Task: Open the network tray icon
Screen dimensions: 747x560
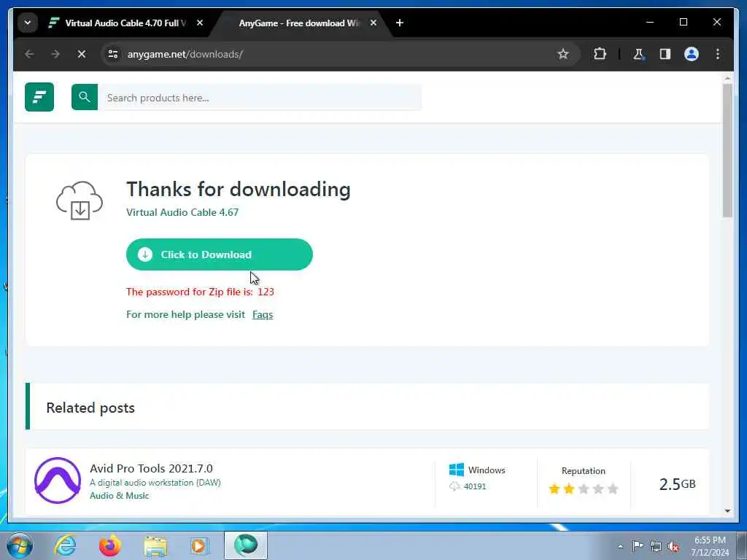Action: coord(656,546)
